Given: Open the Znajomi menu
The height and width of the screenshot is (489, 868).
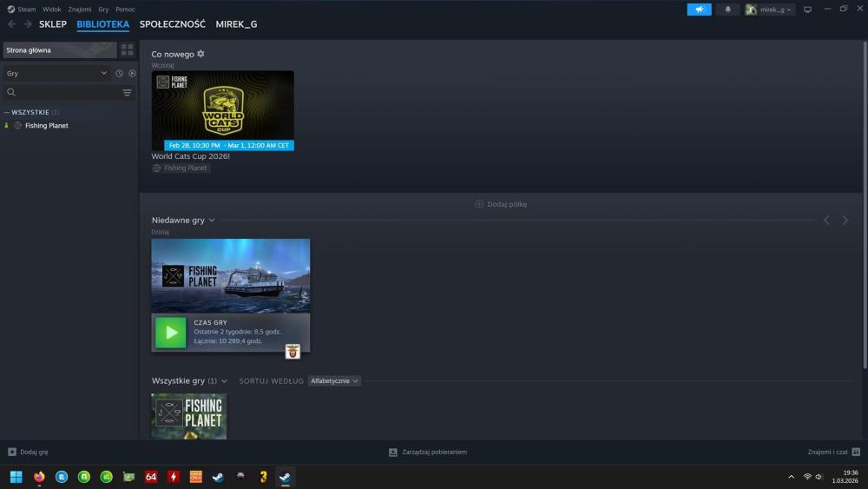Looking at the screenshot, I should (80, 10).
